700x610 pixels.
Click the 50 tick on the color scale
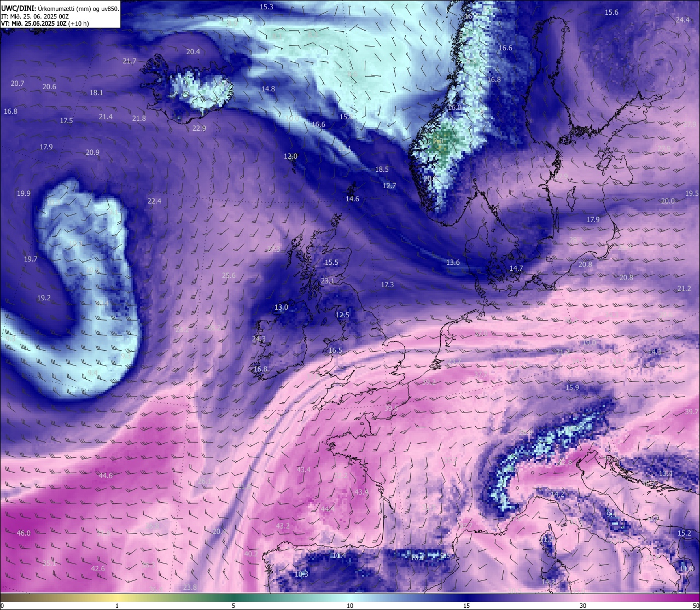[x=696, y=606]
